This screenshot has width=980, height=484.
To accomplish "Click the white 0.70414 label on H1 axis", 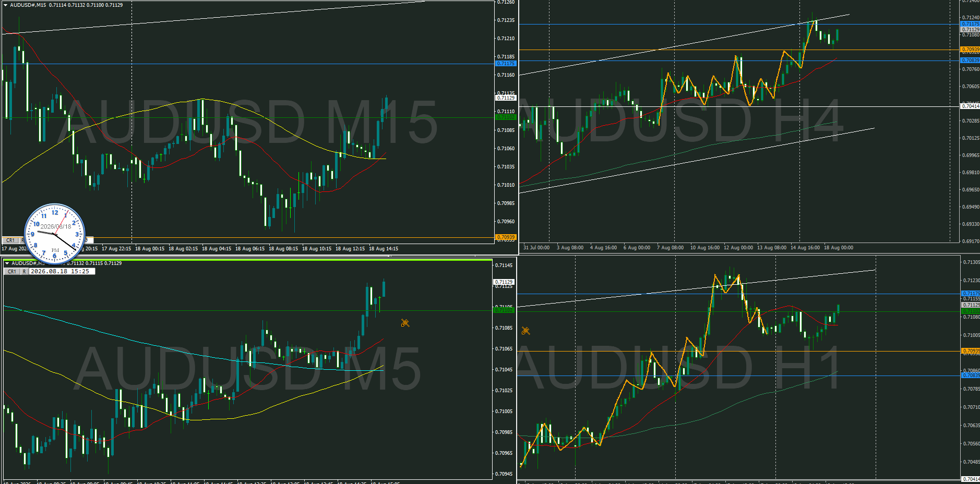I will pyautogui.click(x=971, y=479).
